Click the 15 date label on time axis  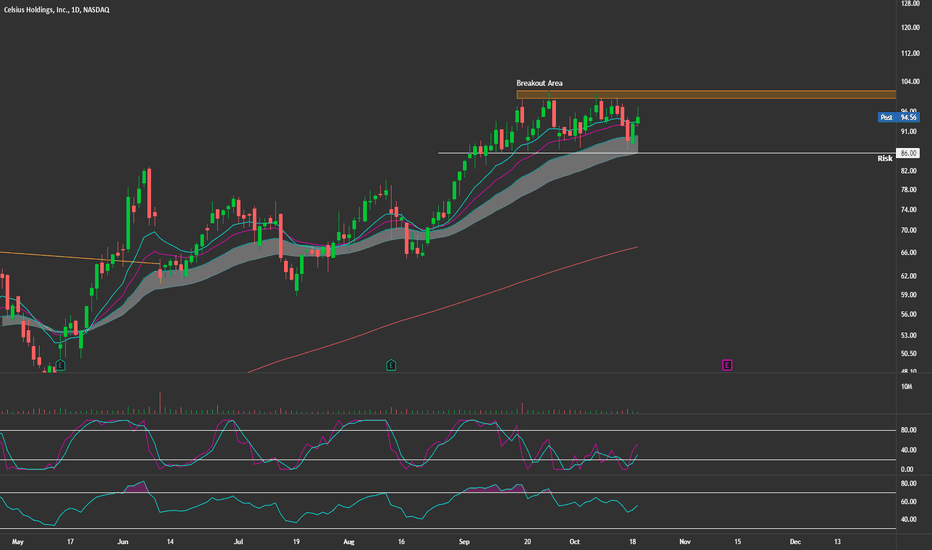point(738,542)
